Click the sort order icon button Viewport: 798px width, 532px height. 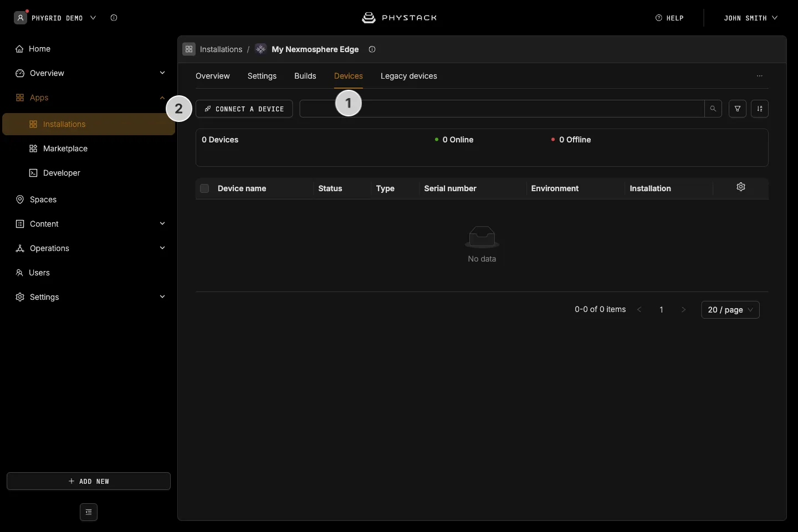click(x=760, y=109)
